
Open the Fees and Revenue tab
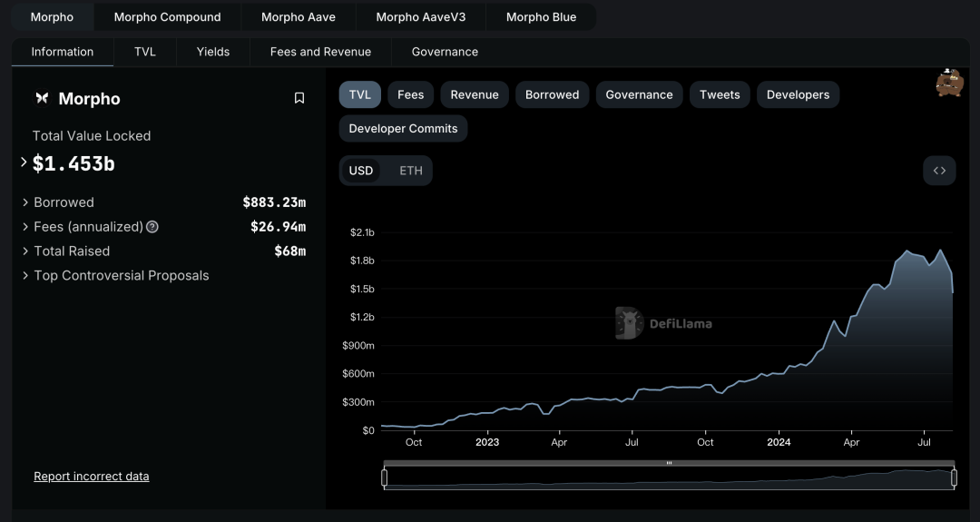coord(320,52)
